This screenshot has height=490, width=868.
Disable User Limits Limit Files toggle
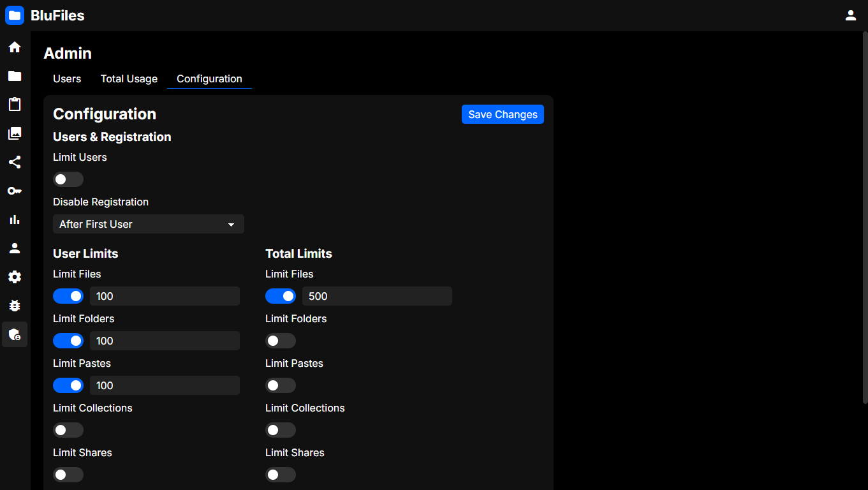(68, 296)
